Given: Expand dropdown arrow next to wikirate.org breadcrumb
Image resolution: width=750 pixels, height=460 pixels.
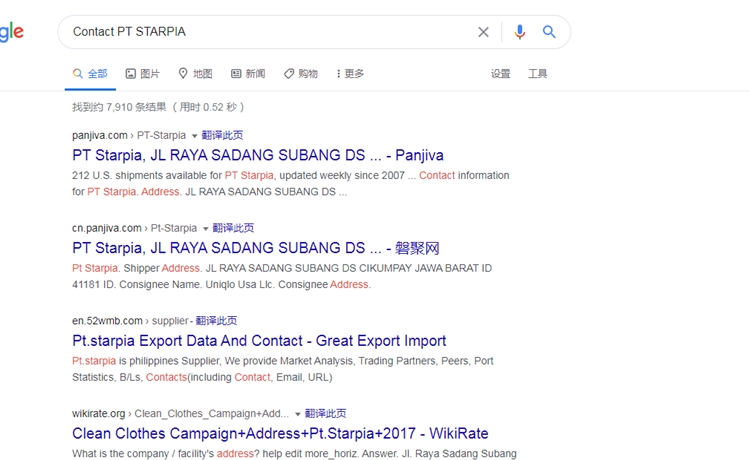Looking at the screenshot, I should pyautogui.click(x=298, y=414).
